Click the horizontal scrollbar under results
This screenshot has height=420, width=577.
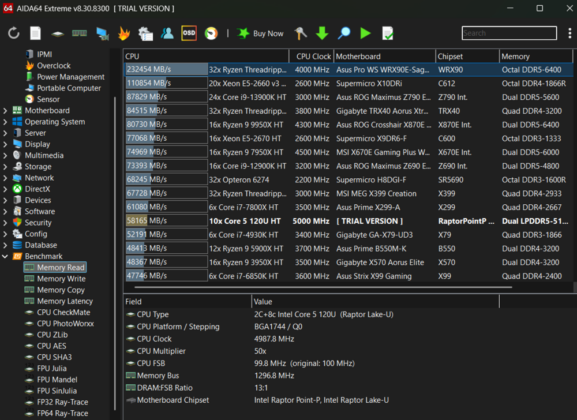coord(323,287)
